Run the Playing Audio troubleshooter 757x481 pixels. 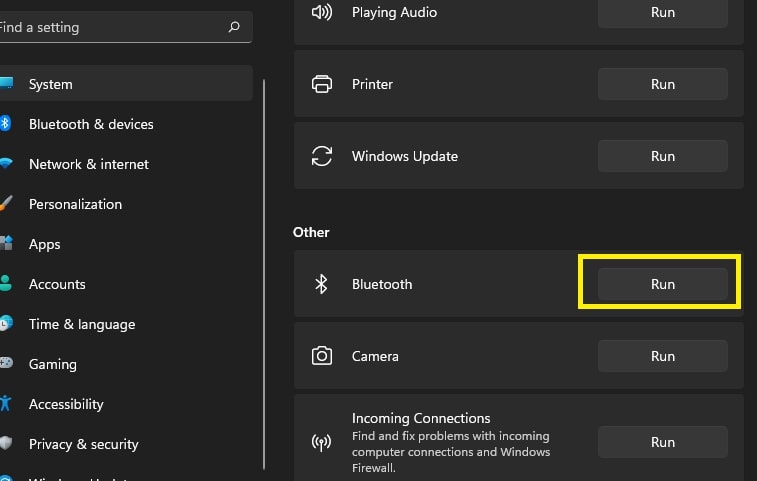663,13
